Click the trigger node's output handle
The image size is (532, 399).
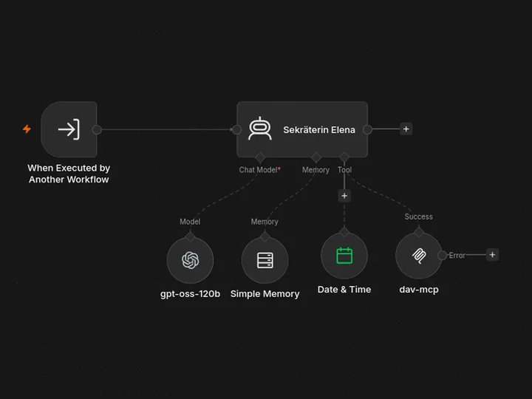pyautogui.click(x=97, y=129)
